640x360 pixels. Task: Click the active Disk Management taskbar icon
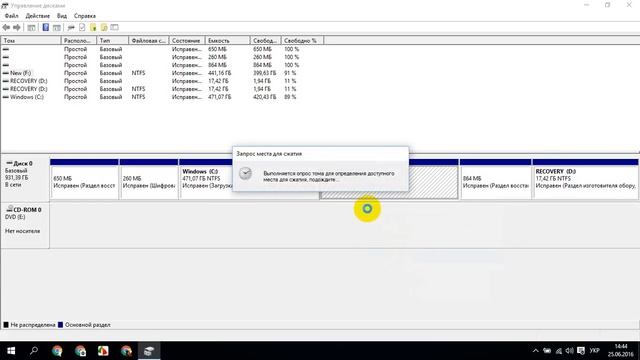click(149, 351)
